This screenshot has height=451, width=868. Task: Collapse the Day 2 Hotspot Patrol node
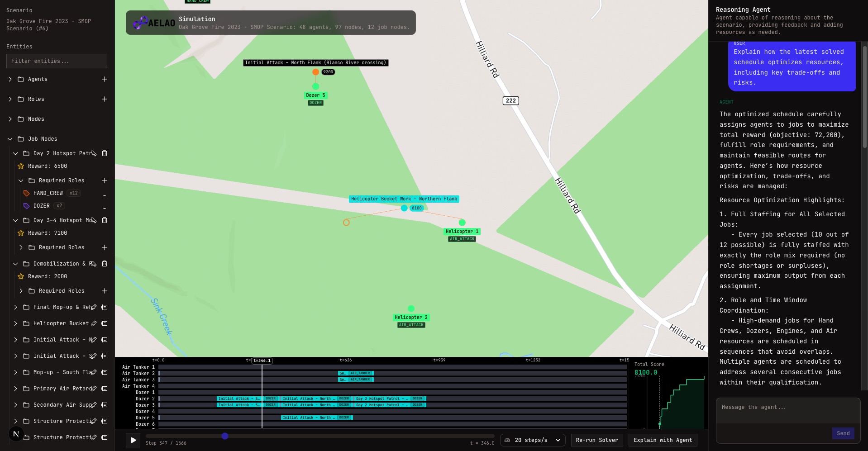pyautogui.click(x=15, y=153)
